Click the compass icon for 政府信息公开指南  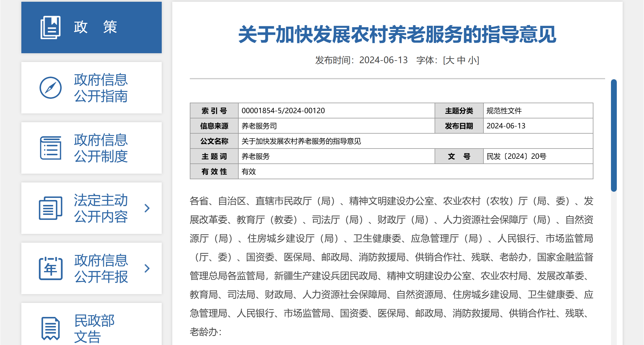click(51, 88)
